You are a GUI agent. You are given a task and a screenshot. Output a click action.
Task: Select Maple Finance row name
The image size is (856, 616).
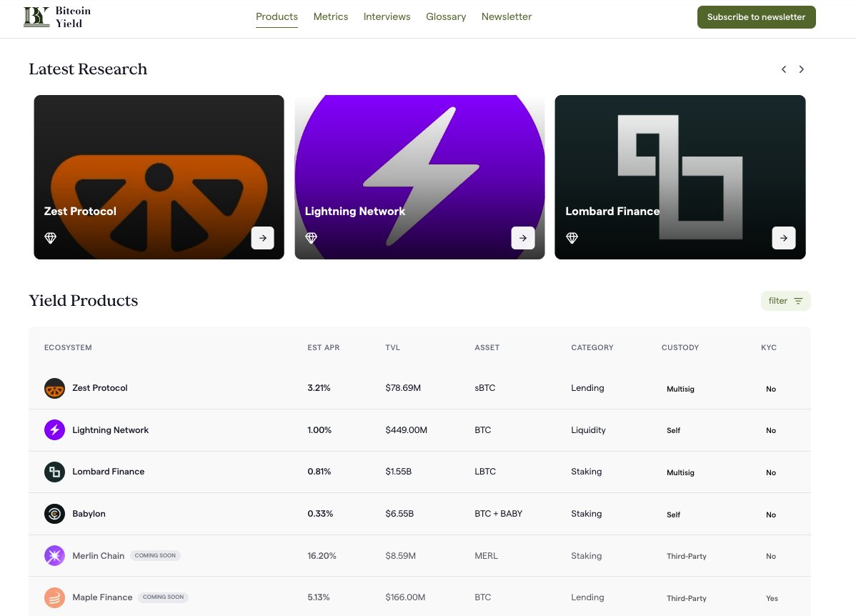(x=102, y=597)
